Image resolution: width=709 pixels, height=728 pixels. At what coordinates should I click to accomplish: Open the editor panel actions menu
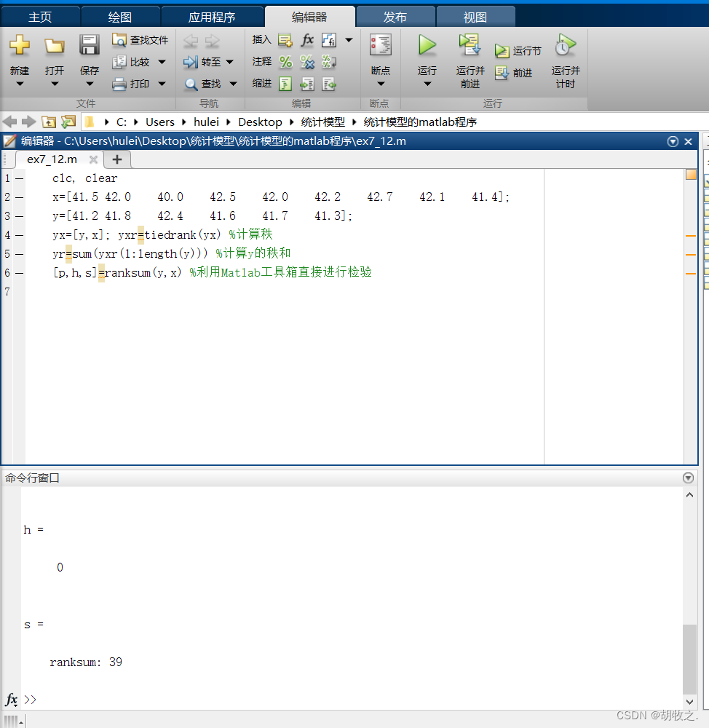click(x=673, y=142)
